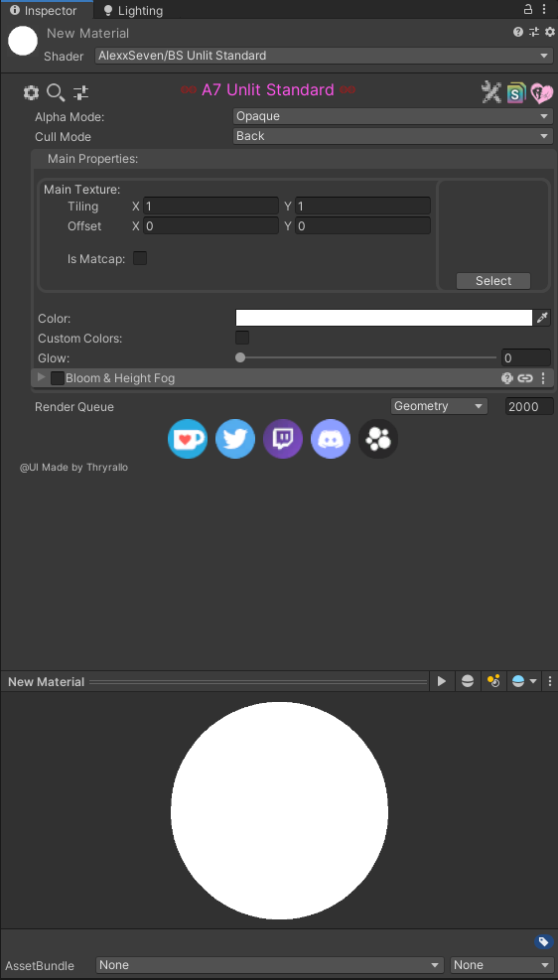558x980 pixels.
Task: Click the Offset Y input field
Action: tap(362, 225)
